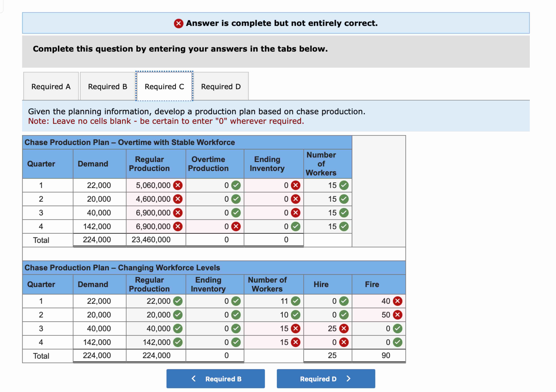Click the right chevron on the Required D button
The height and width of the screenshot is (392, 556).
pos(348,379)
